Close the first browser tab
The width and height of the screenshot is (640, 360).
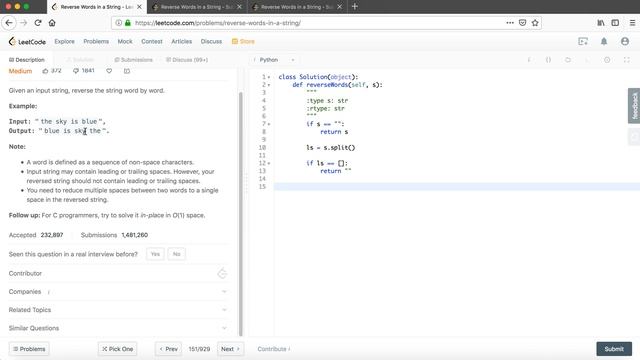tap(139, 7)
